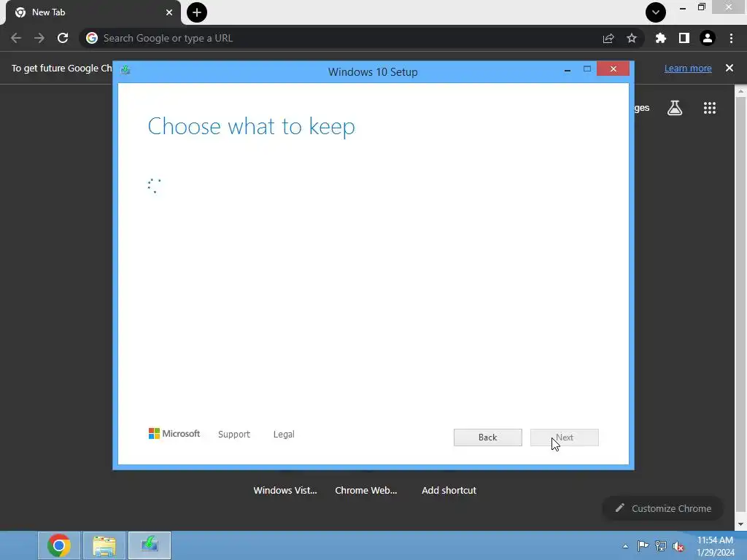Click Add shortcut on New Tab page
The image size is (747, 560).
click(x=449, y=490)
